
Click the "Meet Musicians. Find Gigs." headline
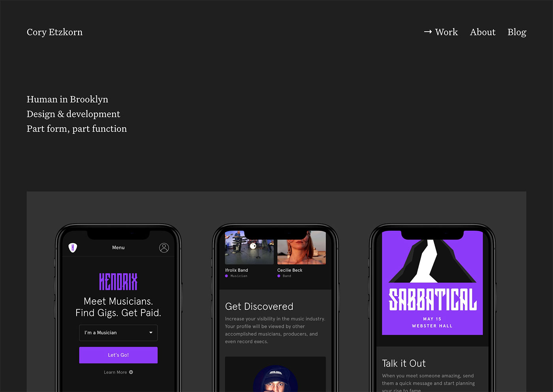click(x=118, y=307)
